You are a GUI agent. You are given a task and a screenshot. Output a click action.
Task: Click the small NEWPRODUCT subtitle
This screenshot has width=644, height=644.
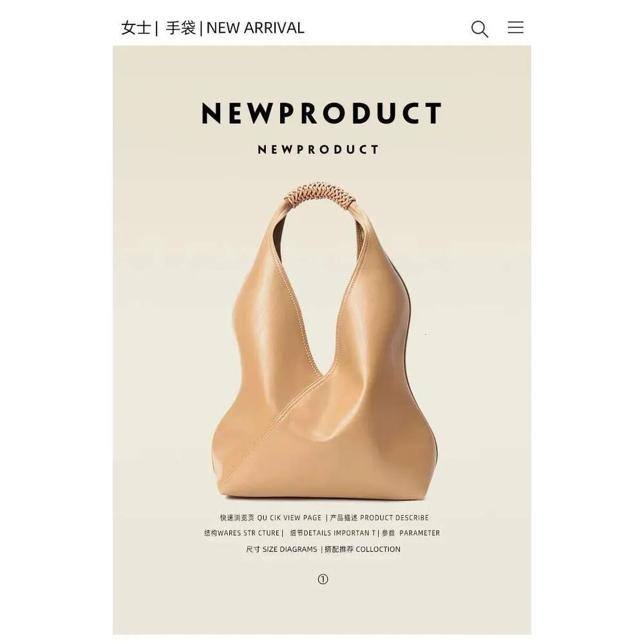coord(318,149)
